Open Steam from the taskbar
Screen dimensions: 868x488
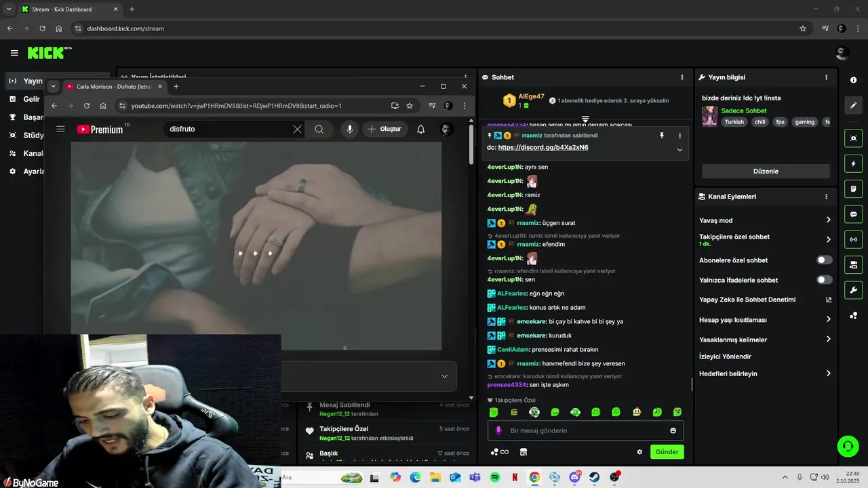595,477
